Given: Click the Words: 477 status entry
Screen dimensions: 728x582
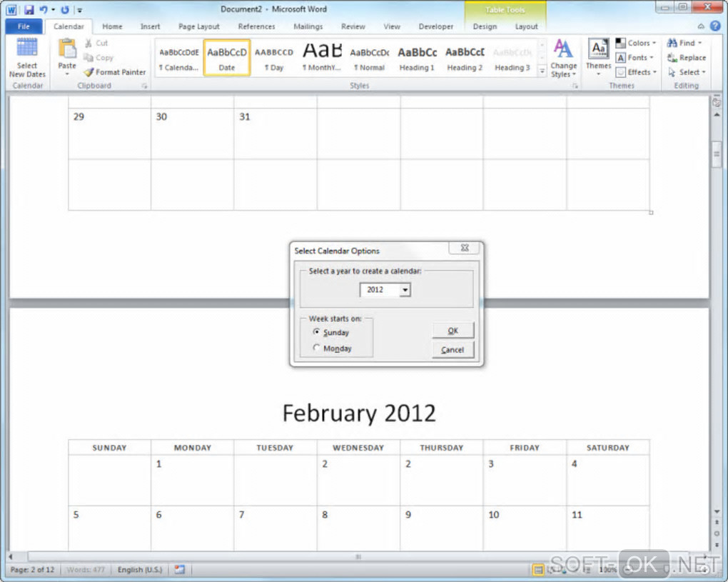Looking at the screenshot, I should [x=86, y=569].
